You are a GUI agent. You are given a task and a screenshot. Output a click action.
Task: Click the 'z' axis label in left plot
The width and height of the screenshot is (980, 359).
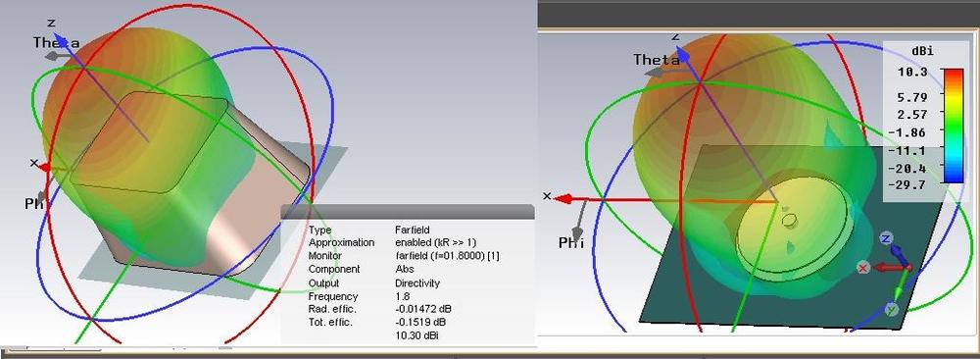[x=51, y=24]
